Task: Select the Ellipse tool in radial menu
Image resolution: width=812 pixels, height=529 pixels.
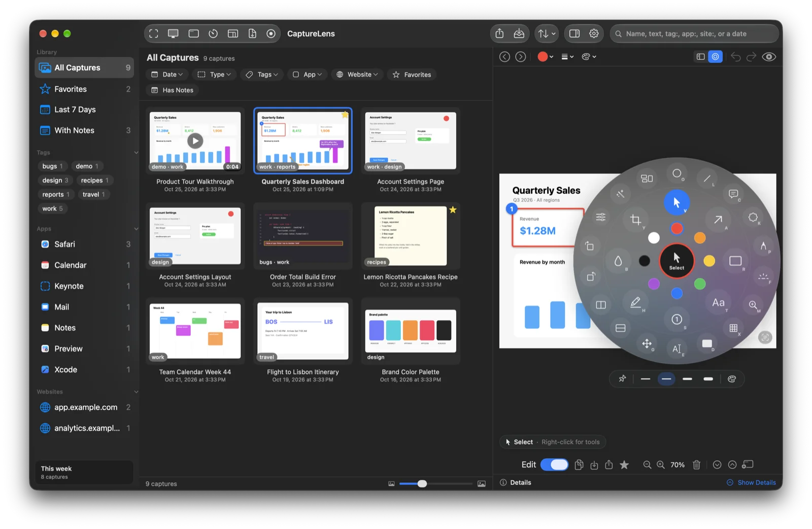Action: 676,173
